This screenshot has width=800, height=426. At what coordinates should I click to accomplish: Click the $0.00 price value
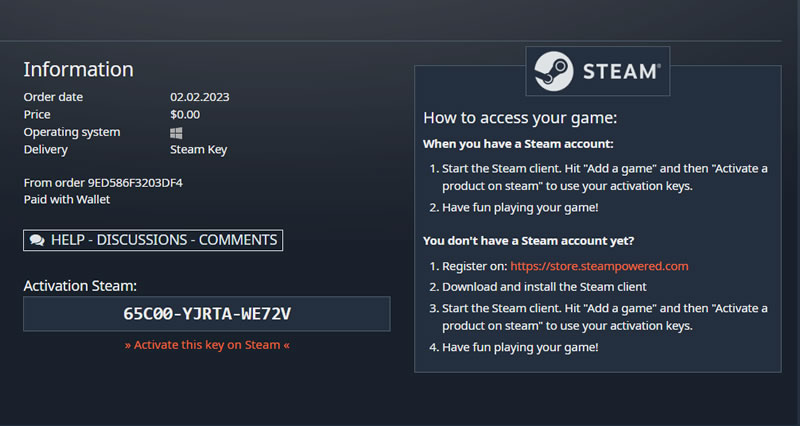(x=185, y=114)
